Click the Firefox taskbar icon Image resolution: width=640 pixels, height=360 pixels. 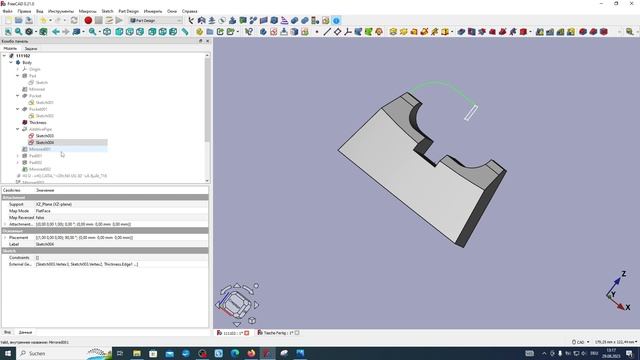[251, 353]
